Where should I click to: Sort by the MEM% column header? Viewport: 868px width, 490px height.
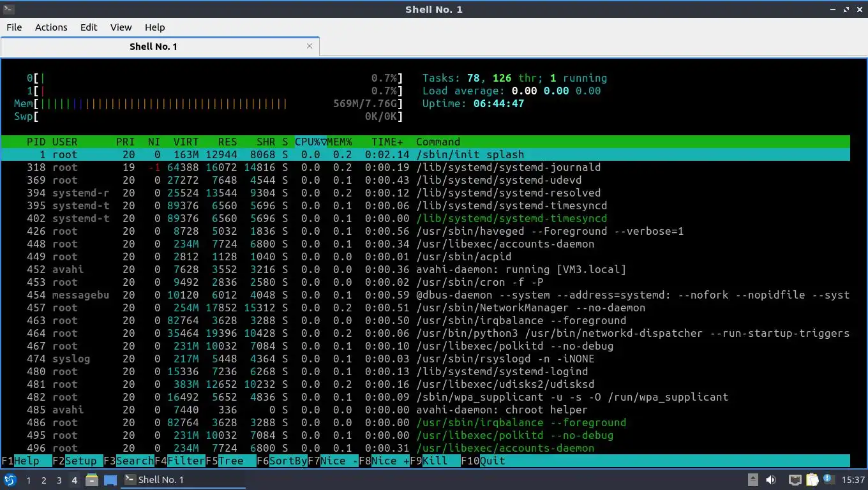339,142
